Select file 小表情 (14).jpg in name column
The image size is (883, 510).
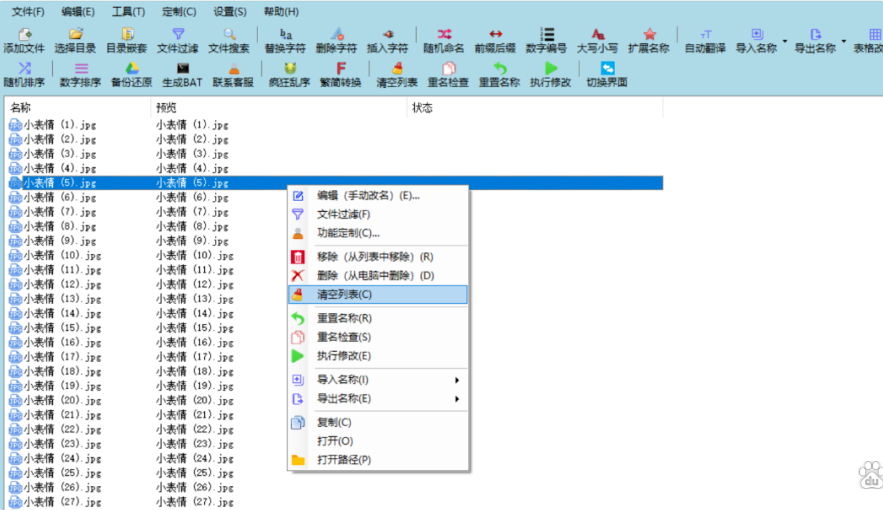[62, 313]
